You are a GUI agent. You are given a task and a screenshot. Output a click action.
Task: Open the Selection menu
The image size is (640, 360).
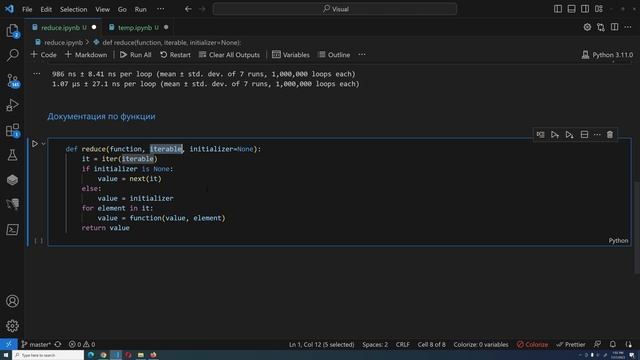pos(73,9)
